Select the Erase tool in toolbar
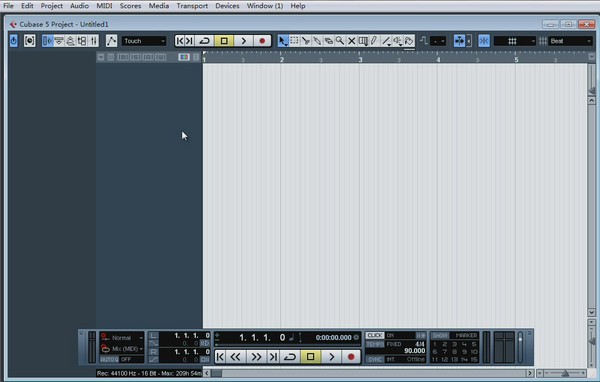 click(x=328, y=41)
